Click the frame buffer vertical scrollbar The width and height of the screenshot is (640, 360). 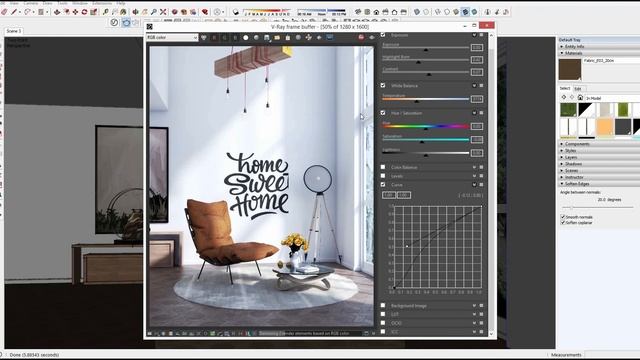coord(491,184)
